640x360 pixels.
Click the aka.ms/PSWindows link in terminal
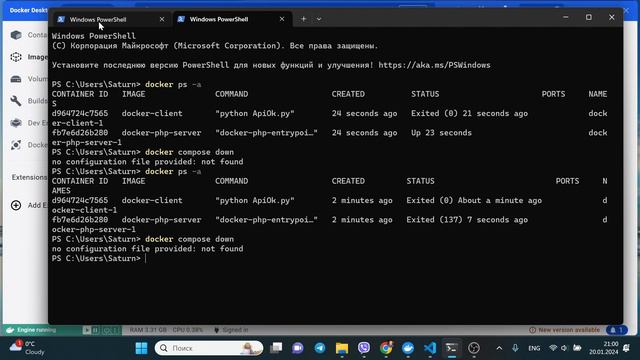[434, 65]
